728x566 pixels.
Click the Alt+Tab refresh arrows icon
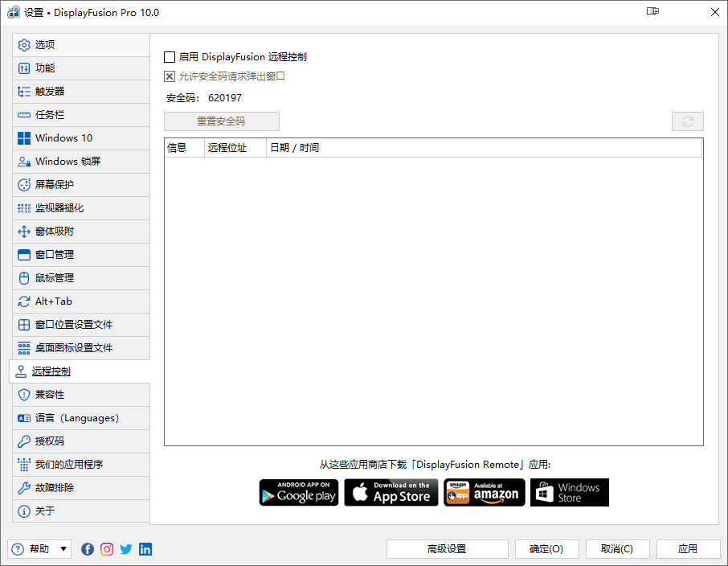pos(23,301)
